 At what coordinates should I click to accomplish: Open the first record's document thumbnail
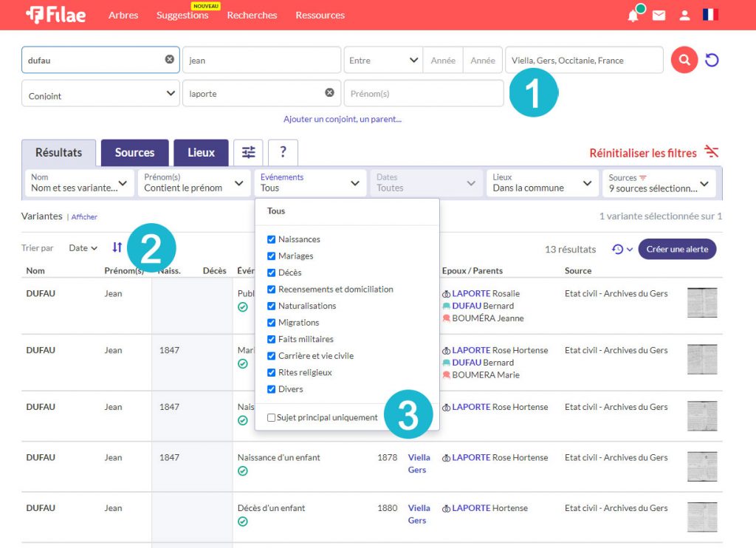coord(701,303)
